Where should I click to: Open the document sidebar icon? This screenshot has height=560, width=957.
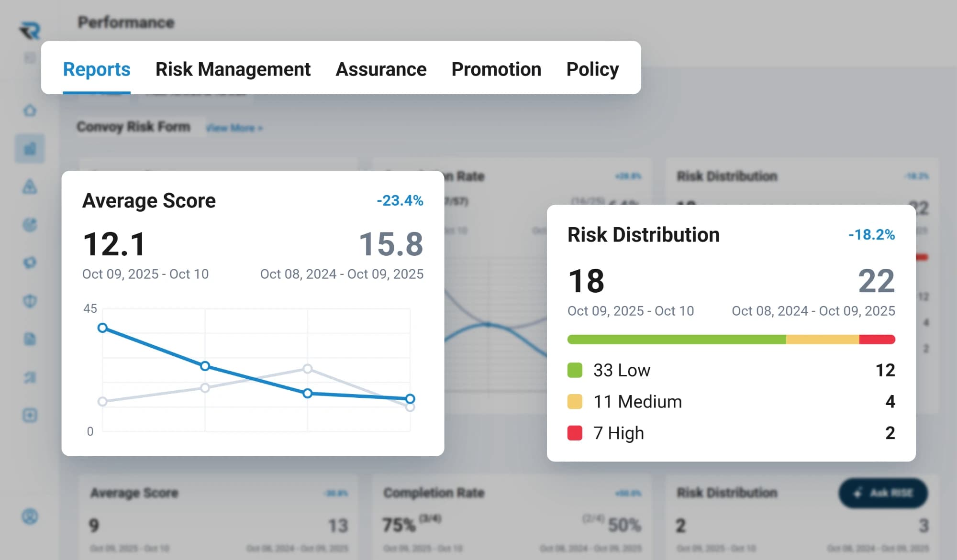pos(30,339)
